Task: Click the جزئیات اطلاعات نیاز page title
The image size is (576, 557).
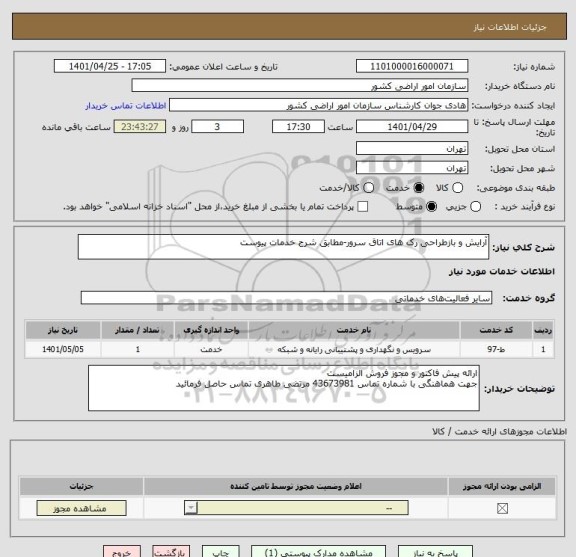Action: click(x=510, y=27)
